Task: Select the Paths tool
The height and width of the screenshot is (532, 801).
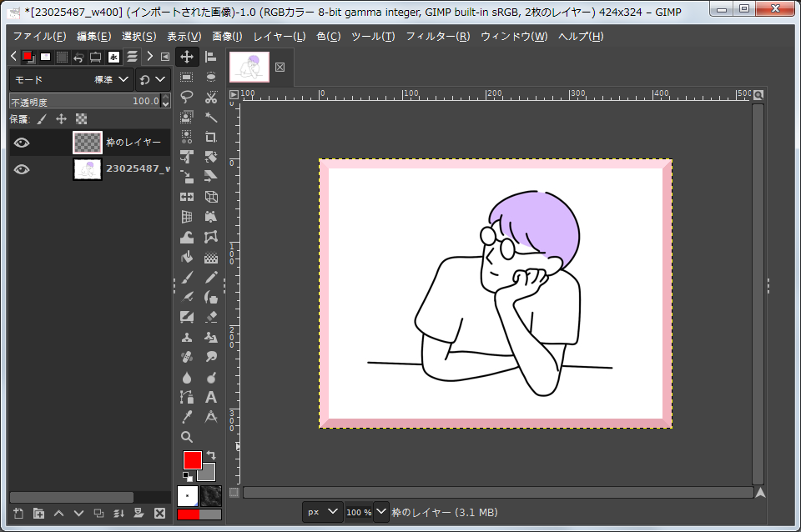Action: click(187, 397)
